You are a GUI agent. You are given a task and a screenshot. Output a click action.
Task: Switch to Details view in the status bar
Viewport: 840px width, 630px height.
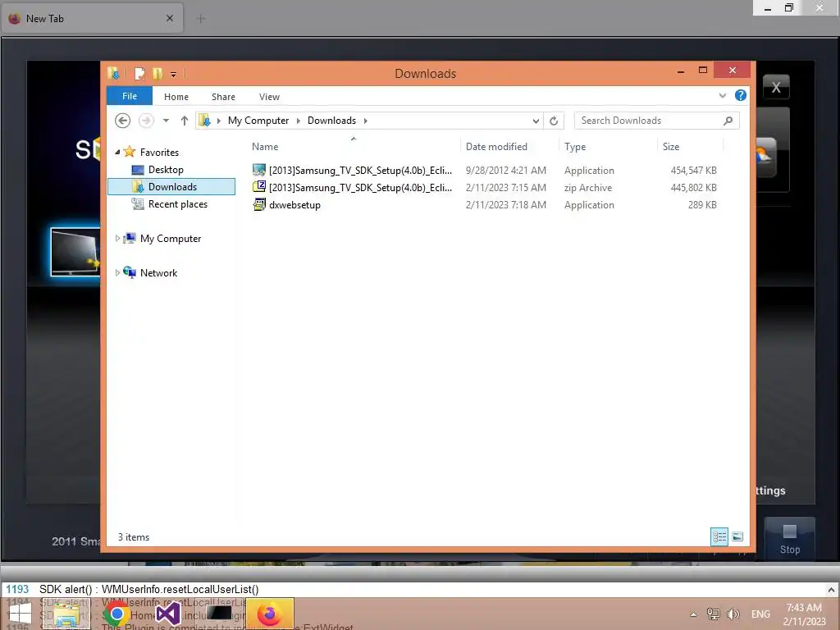pyautogui.click(x=719, y=536)
